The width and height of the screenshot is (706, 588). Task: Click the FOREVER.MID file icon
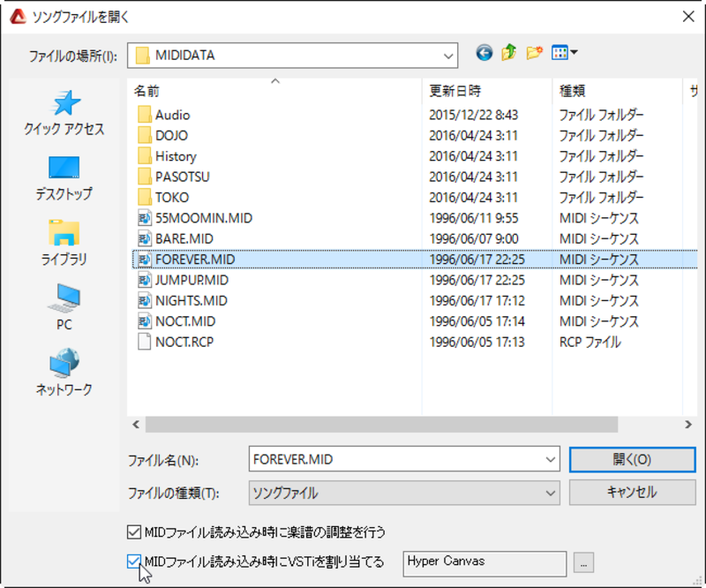click(x=144, y=260)
